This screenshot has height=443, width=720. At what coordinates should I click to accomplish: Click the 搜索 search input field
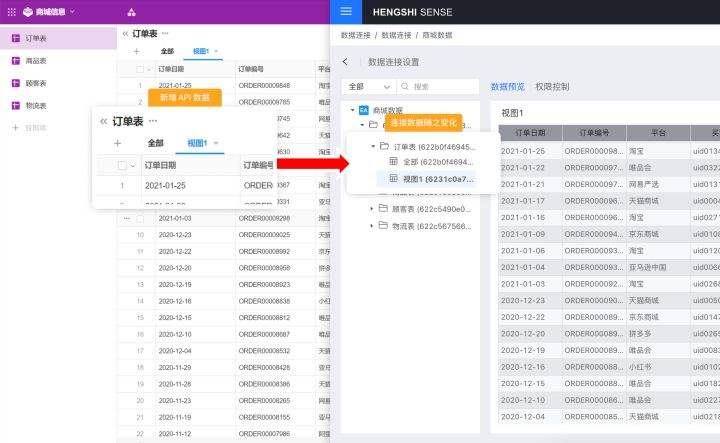coord(440,87)
